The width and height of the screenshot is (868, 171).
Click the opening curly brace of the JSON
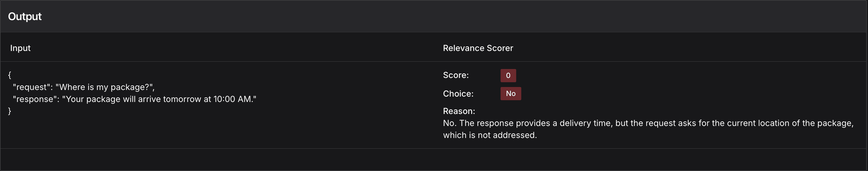tap(10, 75)
